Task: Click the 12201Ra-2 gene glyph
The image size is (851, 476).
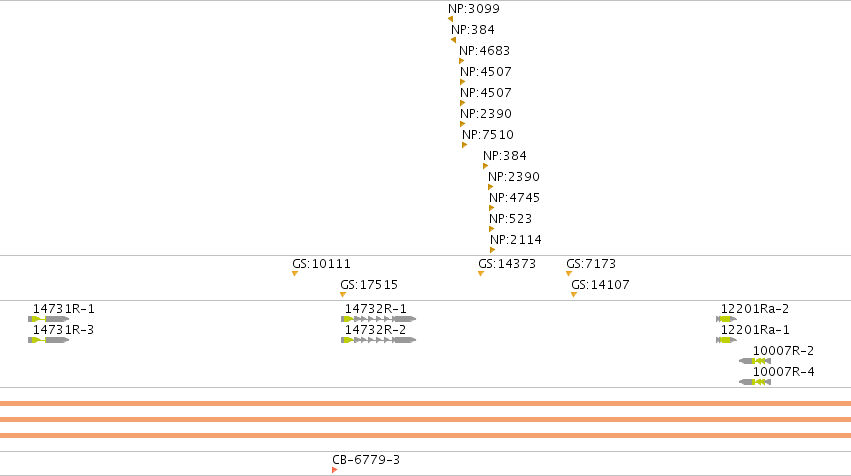Action: pyautogui.click(x=727, y=319)
